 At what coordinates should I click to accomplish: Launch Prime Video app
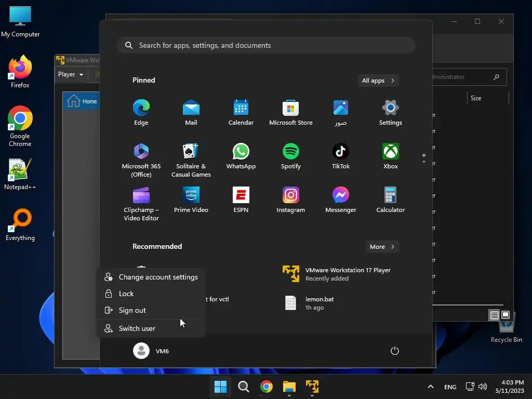coord(191,199)
